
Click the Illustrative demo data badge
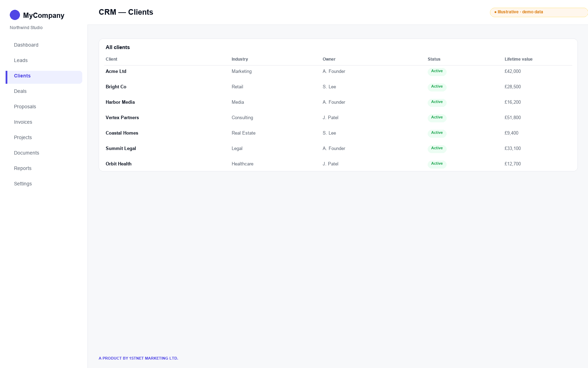(539, 12)
